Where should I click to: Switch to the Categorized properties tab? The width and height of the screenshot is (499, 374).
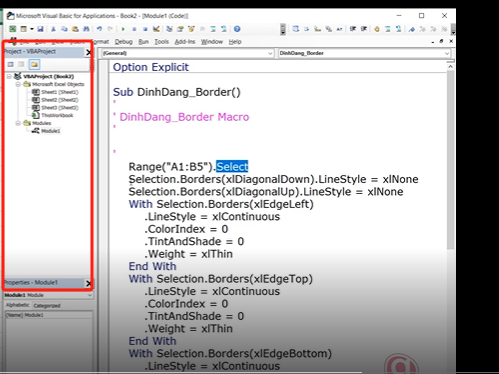(x=47, y=305)
